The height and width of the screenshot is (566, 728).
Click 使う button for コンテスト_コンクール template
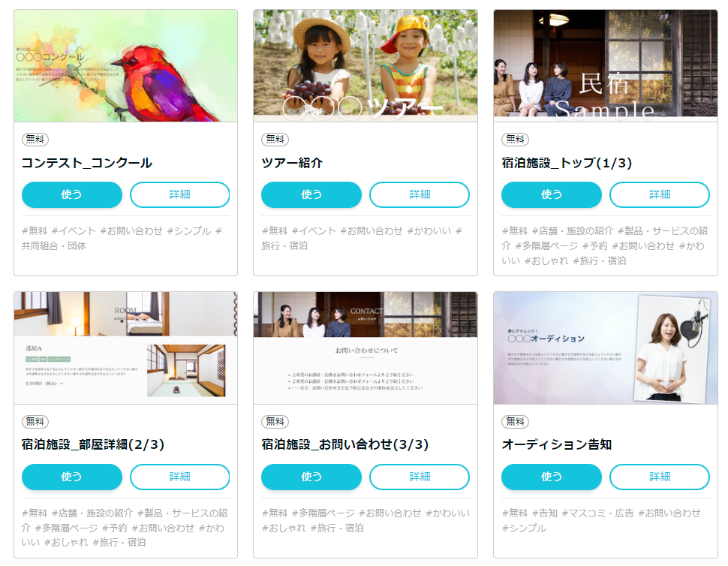72,194
